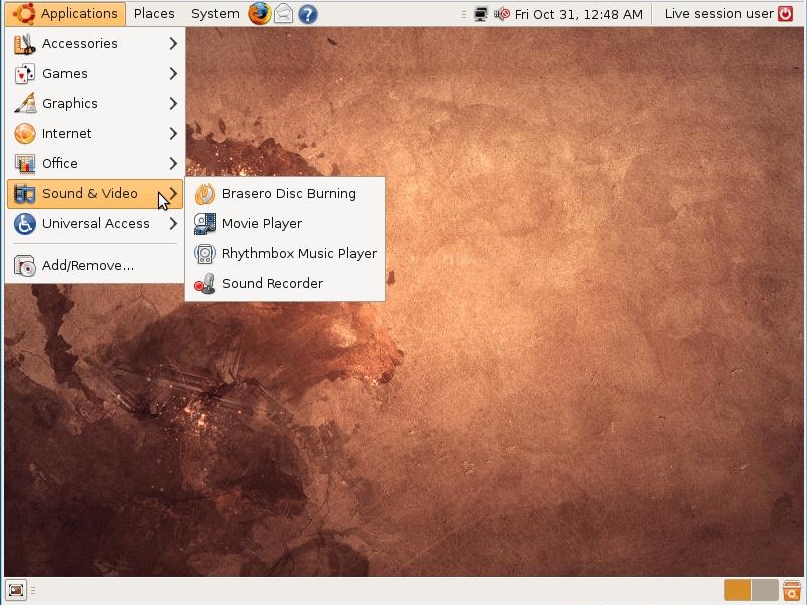Click the Universal Access wheelchair icon

coord(25,224)
